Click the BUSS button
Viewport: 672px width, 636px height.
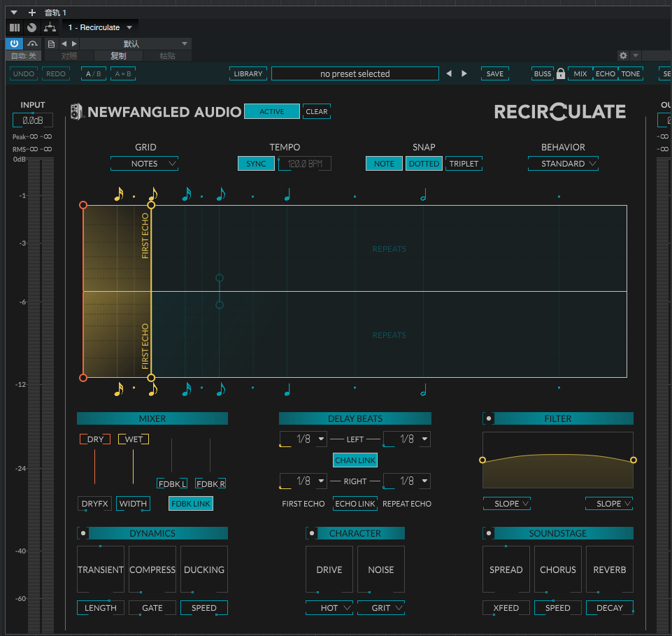click(x=543, y=73)
